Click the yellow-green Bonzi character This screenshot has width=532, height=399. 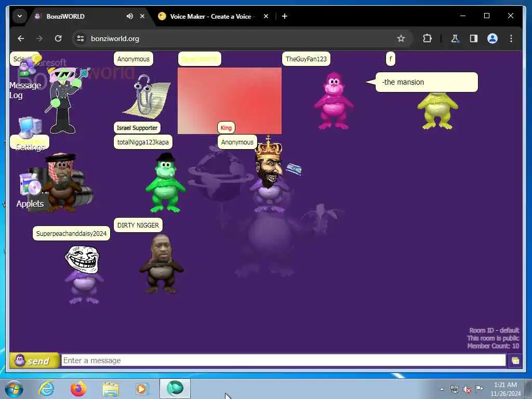[437, 111]
